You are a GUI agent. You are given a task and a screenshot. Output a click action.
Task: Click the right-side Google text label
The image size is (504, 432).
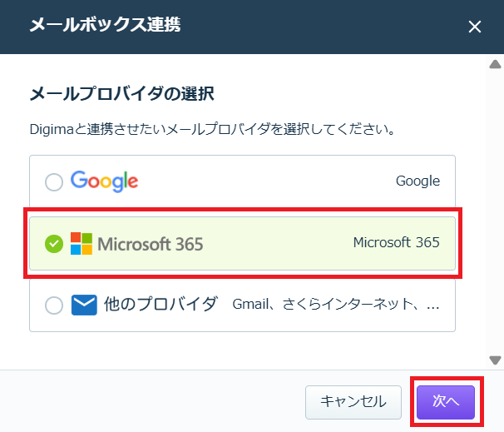coord(418,181)
